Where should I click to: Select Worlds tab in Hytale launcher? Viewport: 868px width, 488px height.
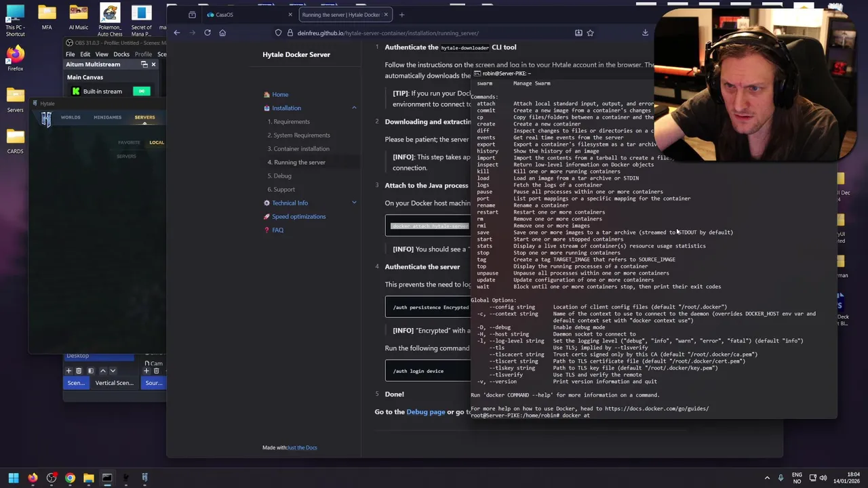coord(71,117)
